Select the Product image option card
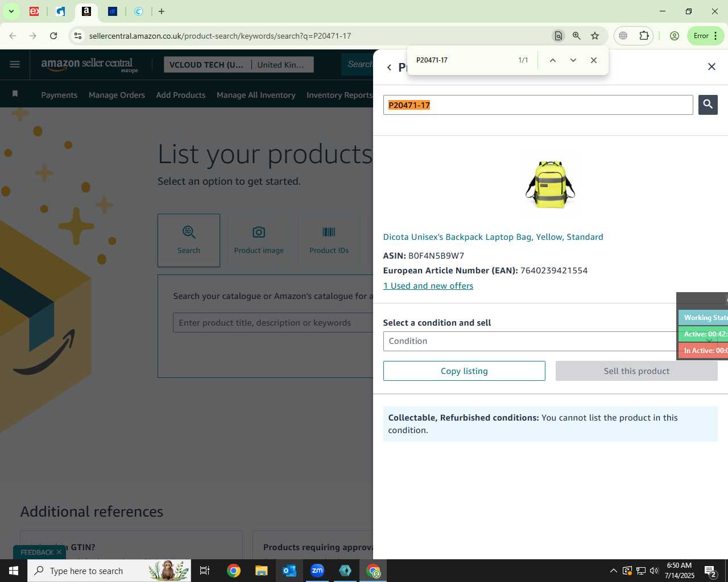 (x=259, y=240)
